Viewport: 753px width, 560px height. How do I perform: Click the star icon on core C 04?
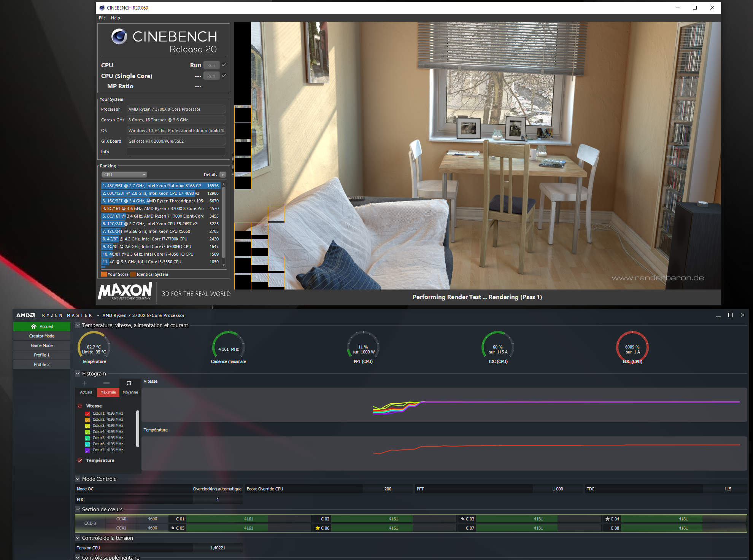tap(607, 519)
